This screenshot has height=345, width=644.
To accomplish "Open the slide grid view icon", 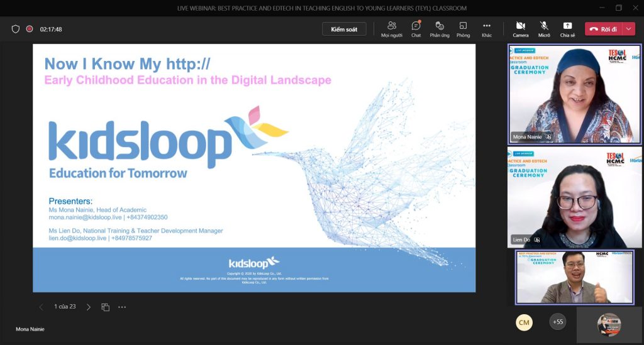I will (105, 307).
